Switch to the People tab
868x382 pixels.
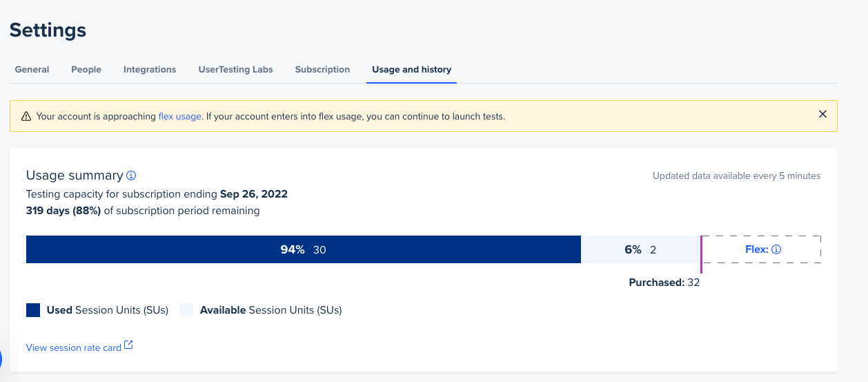[86, 69]
